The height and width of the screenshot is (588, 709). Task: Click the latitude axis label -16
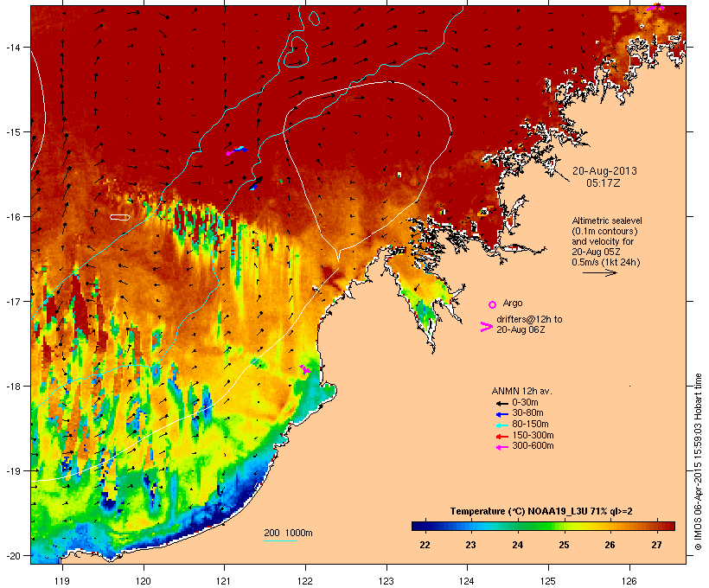[13, 217]
